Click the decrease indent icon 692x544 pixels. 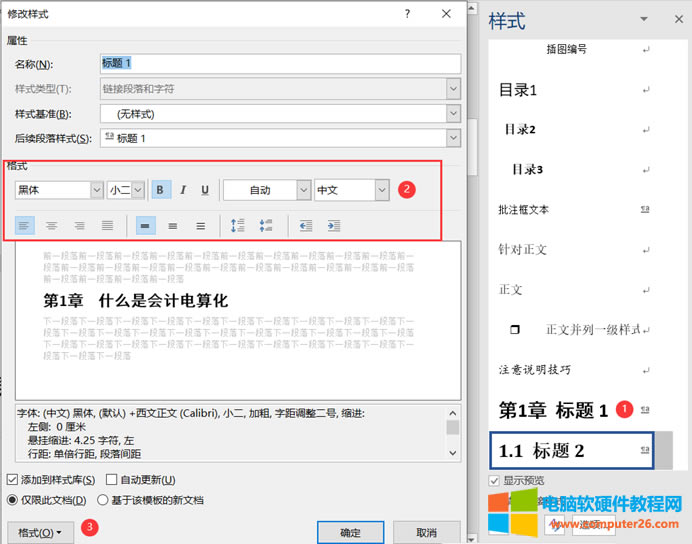point(306,226)
